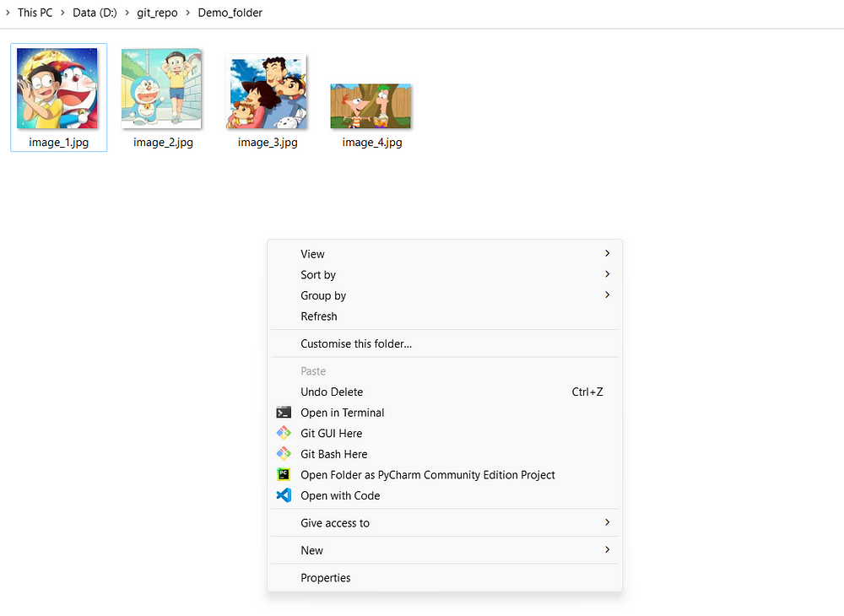Click the image_4.jpg file name

(372, 142)
